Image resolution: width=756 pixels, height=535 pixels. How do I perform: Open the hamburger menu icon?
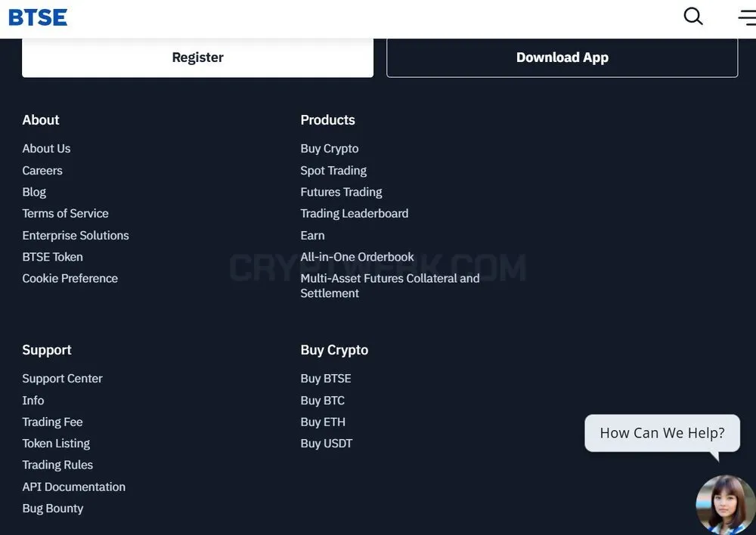[x=747, y=17]
